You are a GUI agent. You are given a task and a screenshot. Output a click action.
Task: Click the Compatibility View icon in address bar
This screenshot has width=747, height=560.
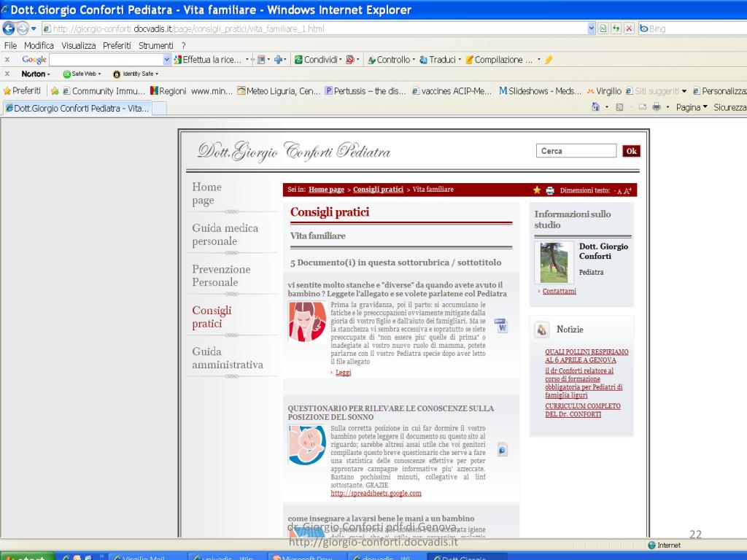click(603, 28)
